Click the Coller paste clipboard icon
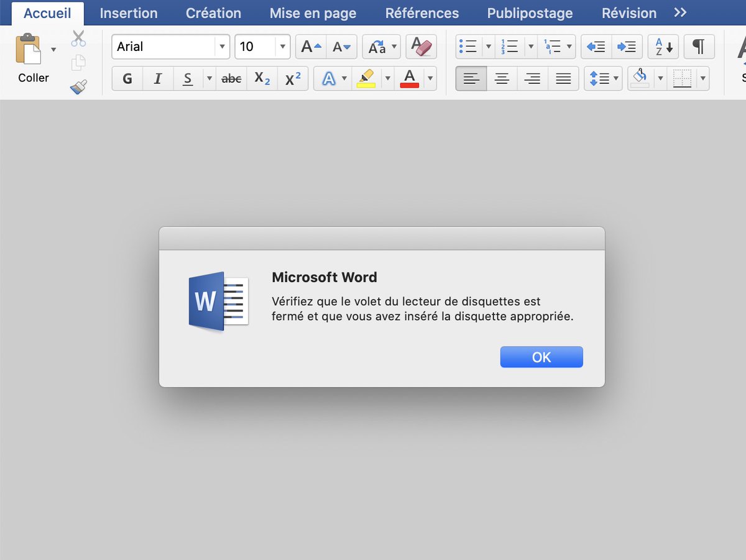The height and width of the screenshot is (560, 746). pos(29,49)
